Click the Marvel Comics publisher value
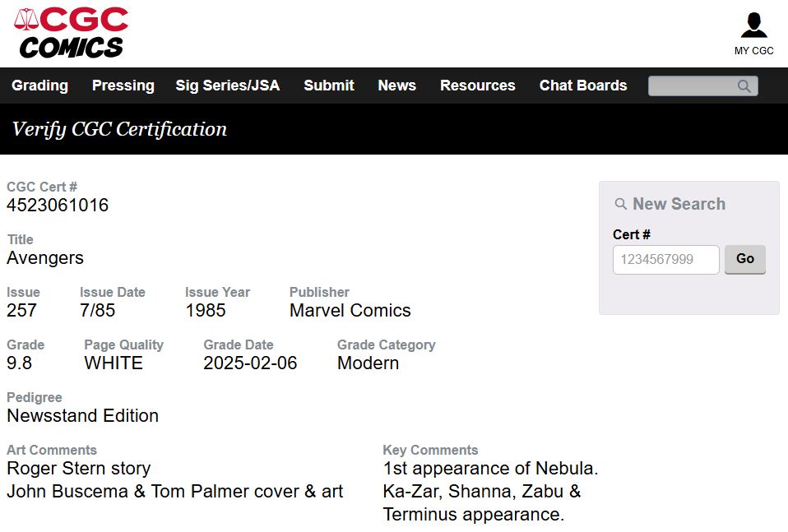 tap(350, 310)
